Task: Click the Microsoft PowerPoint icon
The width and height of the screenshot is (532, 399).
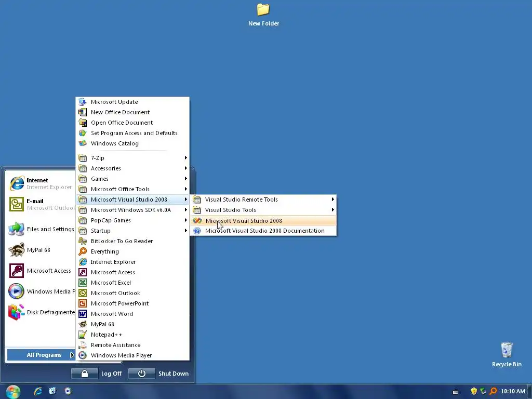Action: [83, 303]
